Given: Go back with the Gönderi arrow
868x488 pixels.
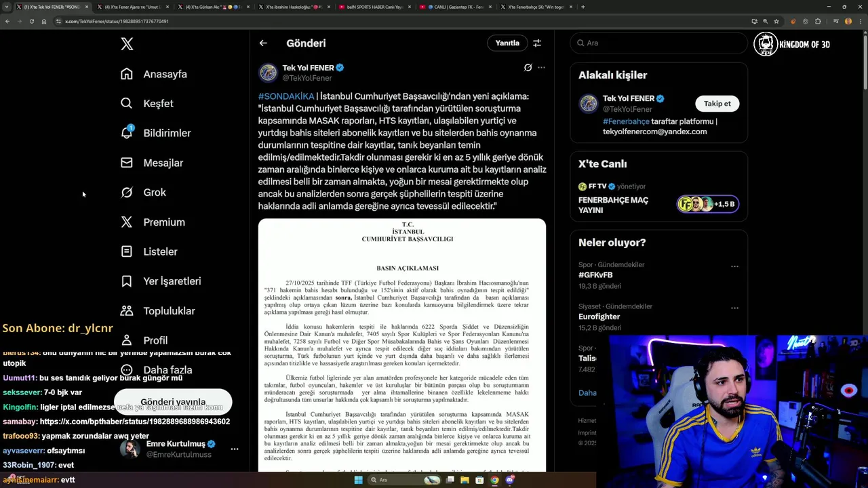Looking at the screenshot, I should (x=263, y=43).
